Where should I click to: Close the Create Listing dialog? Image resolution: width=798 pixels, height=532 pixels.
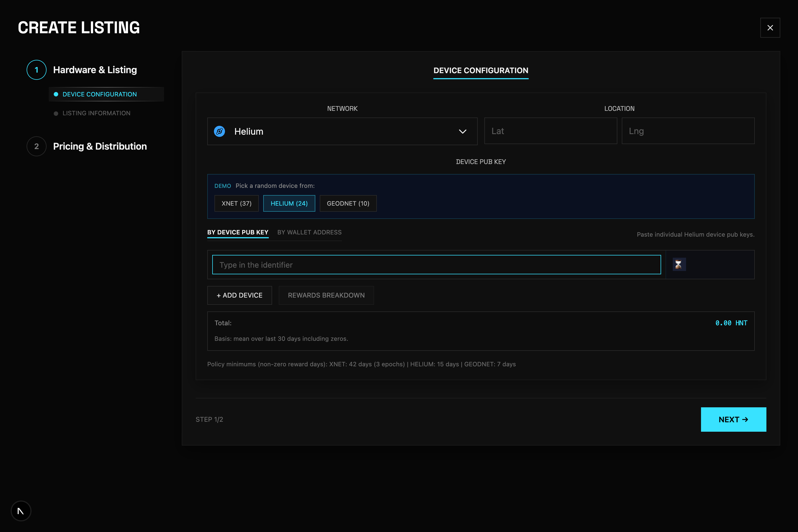[x=770, y=28]
